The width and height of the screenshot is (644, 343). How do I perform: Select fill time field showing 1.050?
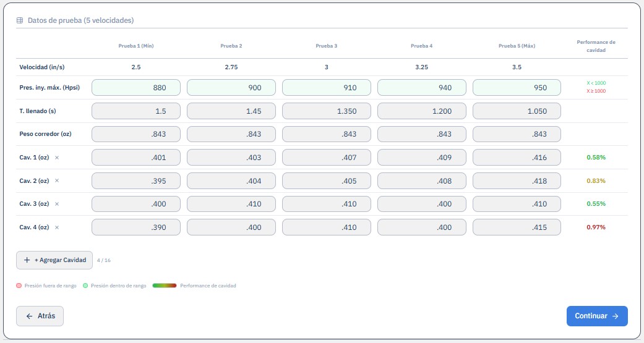[517, 111]
